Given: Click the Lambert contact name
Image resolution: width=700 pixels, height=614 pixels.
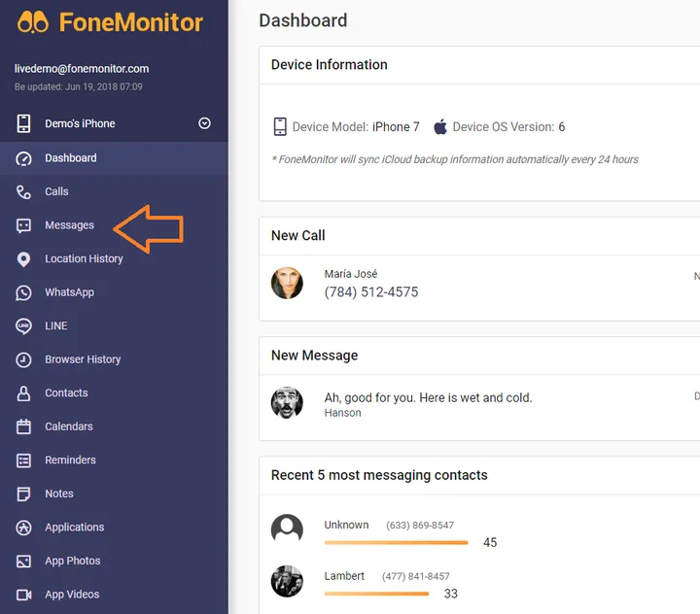Looking at the screenshot, I should point(344,576).
